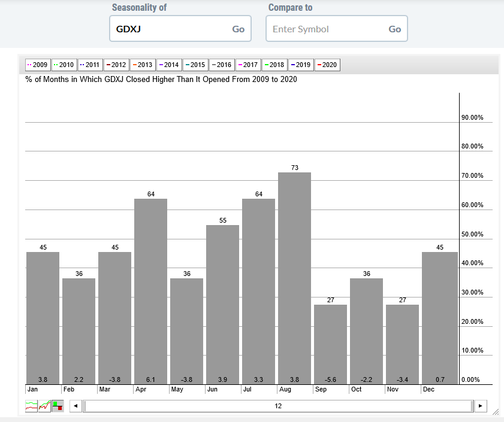Focus the Enter Symbol compare field
Screen dimensions: 504x422
(328, 29)
